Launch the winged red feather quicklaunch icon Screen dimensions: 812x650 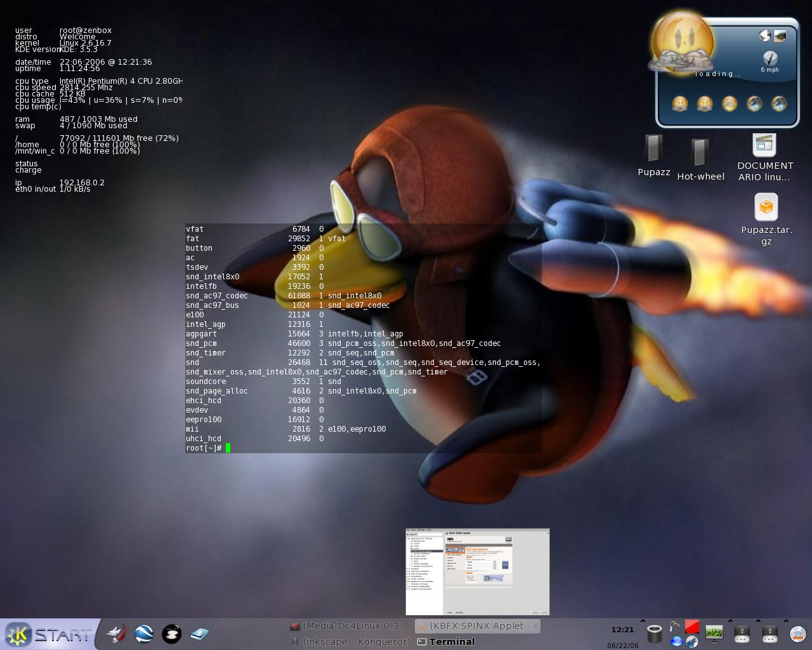[116, 633]
